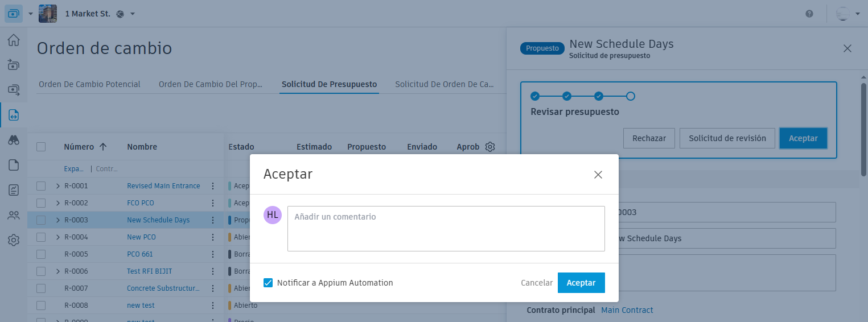Open row menu for New PCO
The width and height of the screenshot is (868, 322).
click(213, 237)
